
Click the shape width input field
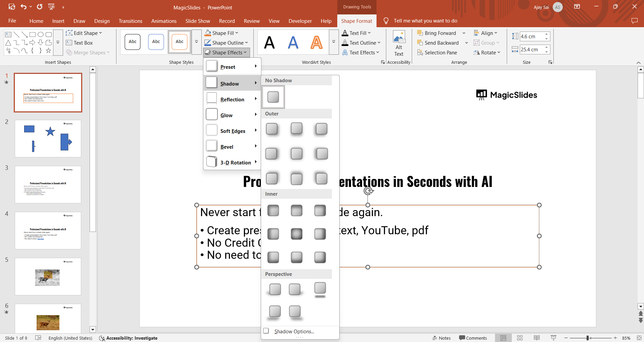click(531, 50)
